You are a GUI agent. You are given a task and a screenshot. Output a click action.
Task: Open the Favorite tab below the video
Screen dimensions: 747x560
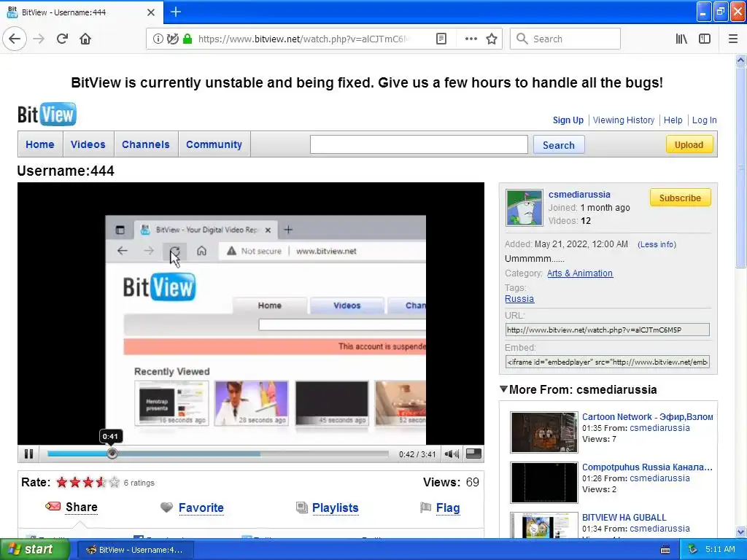[201, 507]
